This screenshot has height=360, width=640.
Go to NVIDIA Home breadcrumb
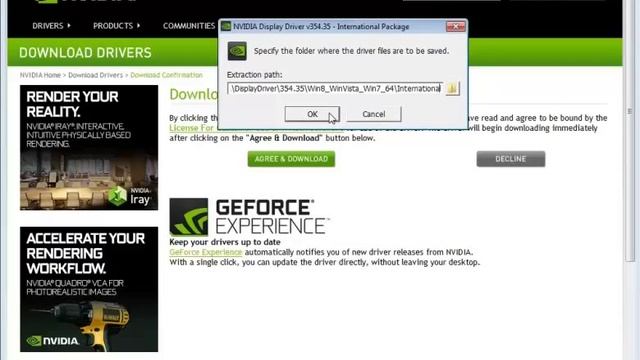point(40,75)
